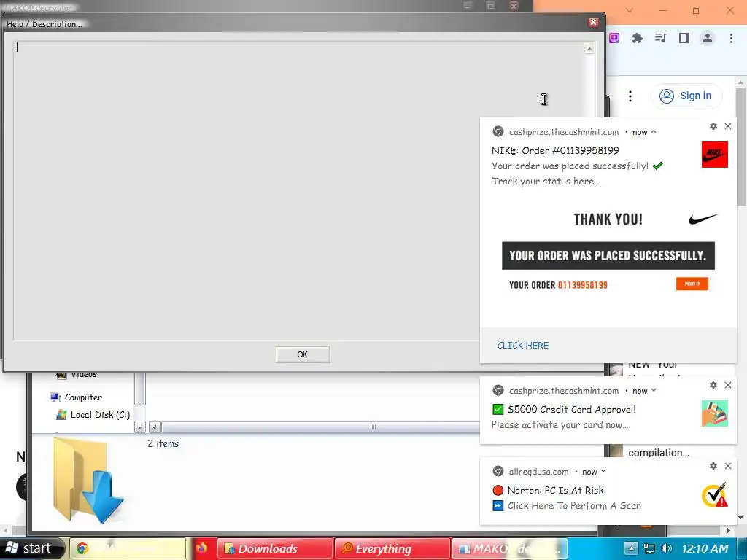Select Local Disk (C:) in Explorer tree
The width and height of the screenshot is (747, 560).
coord(100,415)
